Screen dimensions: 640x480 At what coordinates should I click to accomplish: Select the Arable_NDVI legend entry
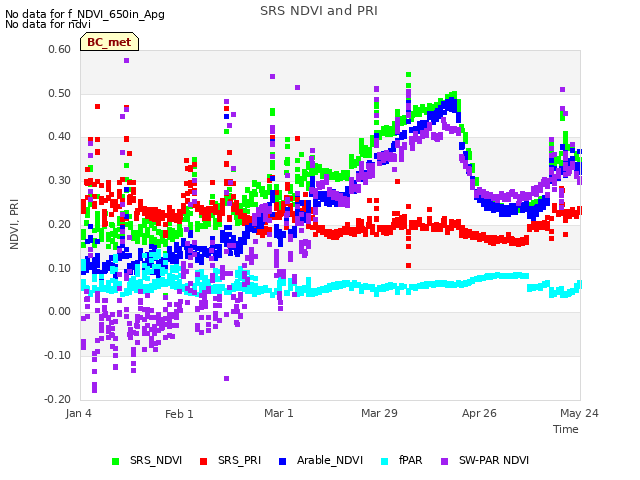coord(321,461)
